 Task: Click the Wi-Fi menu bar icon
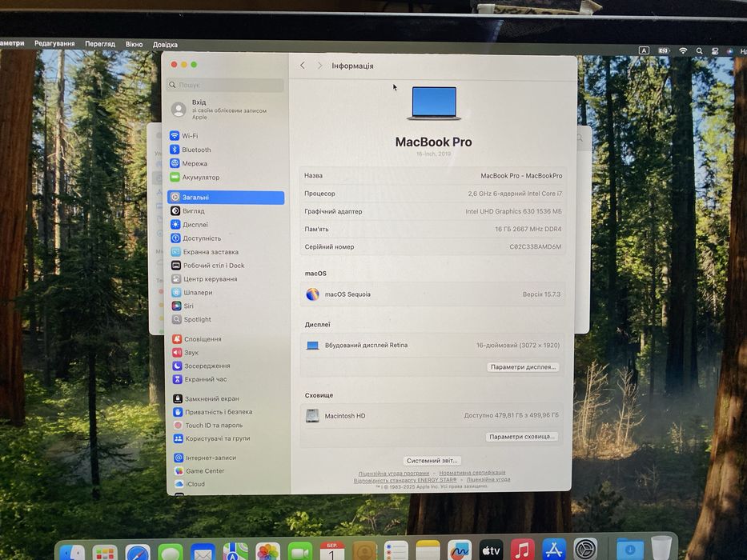click(683, 50)
